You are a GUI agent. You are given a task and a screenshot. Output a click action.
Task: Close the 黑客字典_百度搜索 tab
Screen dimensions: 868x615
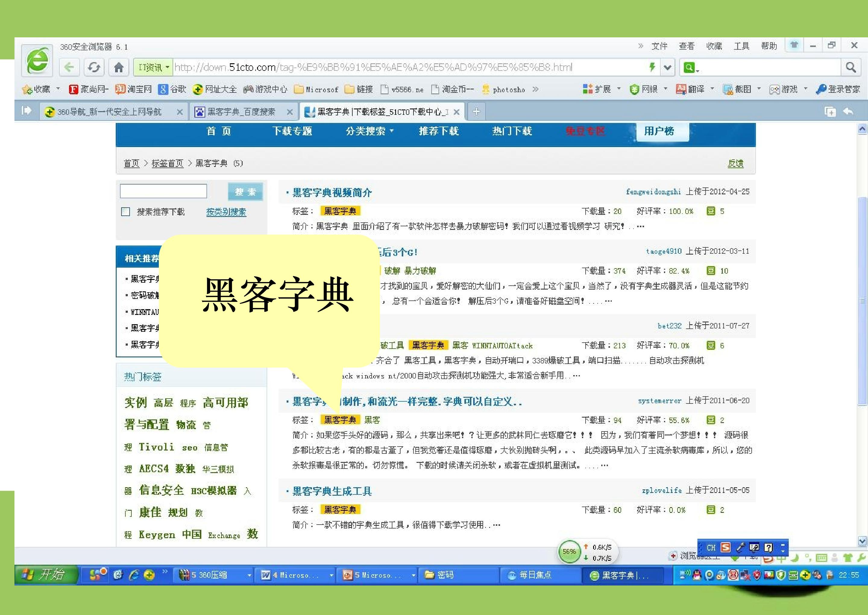290,112
